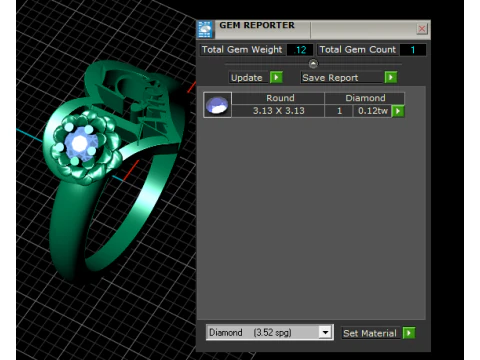Select the blue diamond on the ring model

80,144
